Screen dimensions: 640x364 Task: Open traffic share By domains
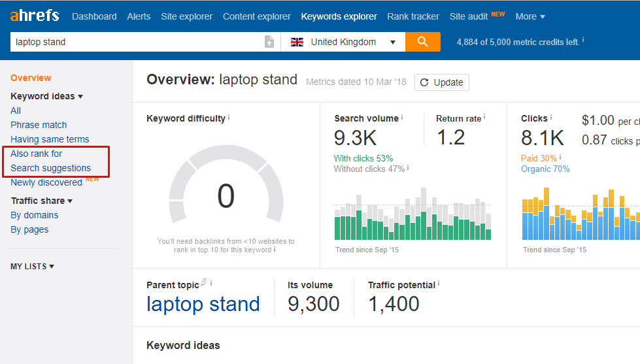click(x=34, y=215)
